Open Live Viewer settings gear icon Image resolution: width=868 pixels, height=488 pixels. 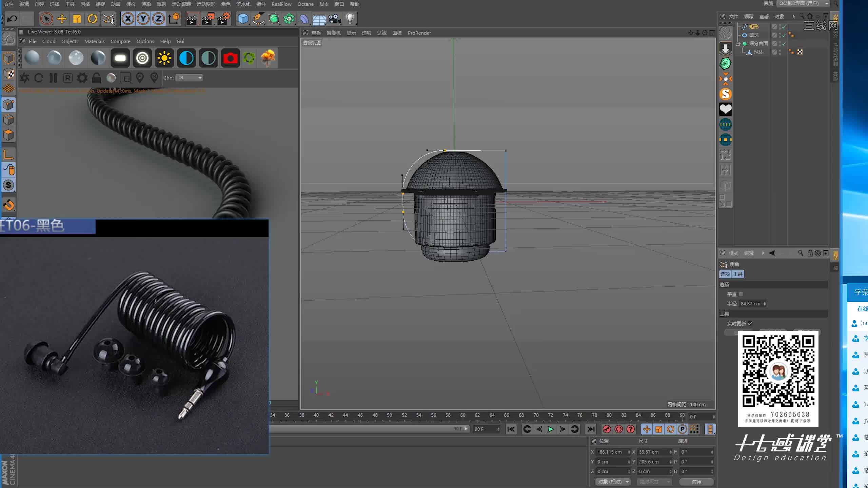82,78
